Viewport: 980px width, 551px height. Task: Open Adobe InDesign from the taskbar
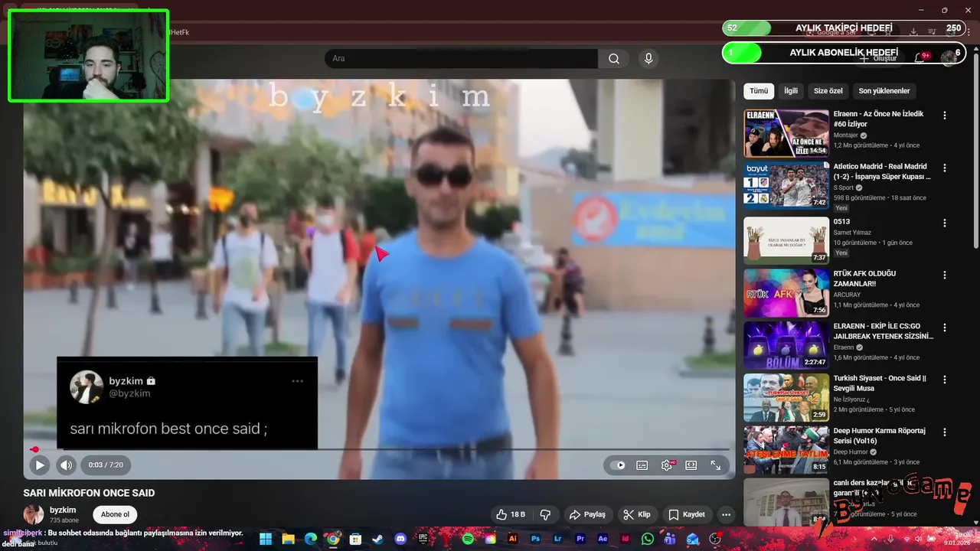pos(625,539)
